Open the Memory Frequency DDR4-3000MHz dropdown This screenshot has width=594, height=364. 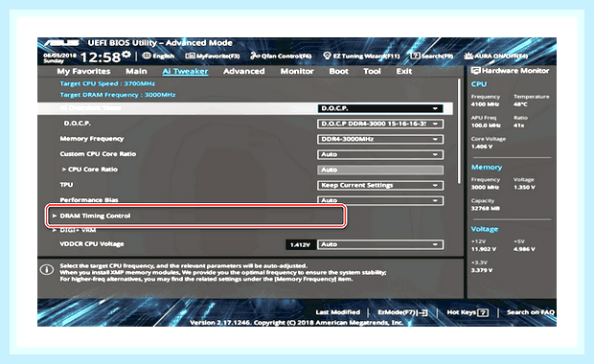[x=380, y=139]
